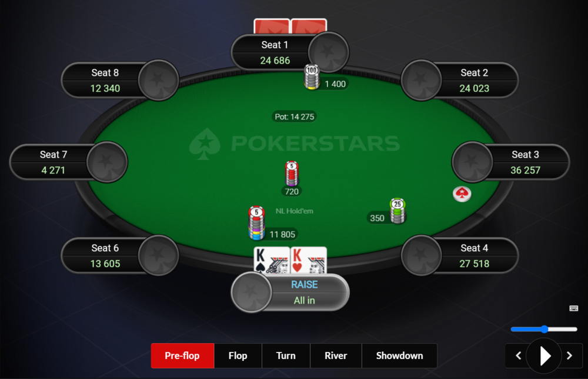The width and height of the screenshot is (588, 379).
Task: Click the RAISE All in player plate
Action: point(290,292)
